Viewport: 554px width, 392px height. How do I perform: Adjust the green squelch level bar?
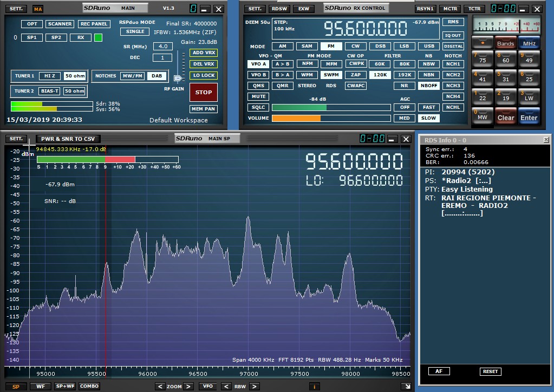click(331, 107)
